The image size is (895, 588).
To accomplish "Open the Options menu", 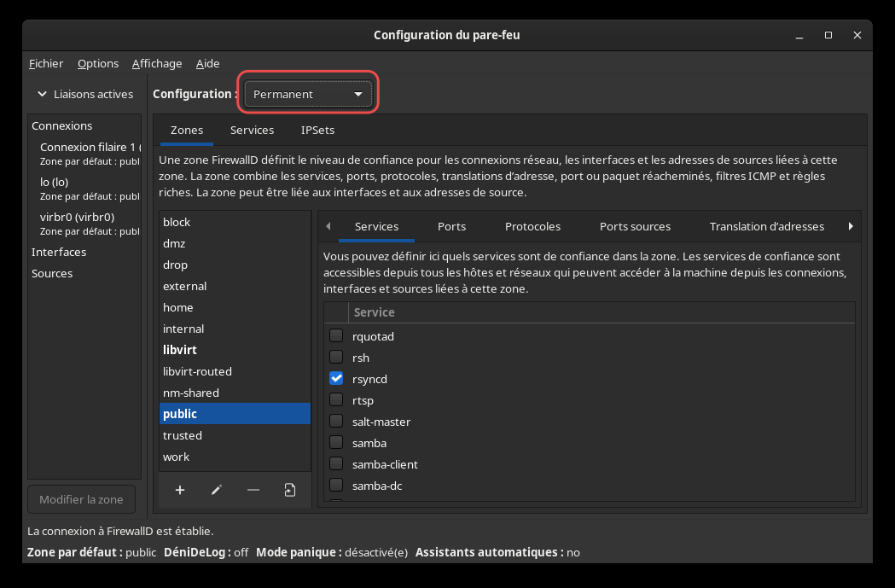I will 98,63.
